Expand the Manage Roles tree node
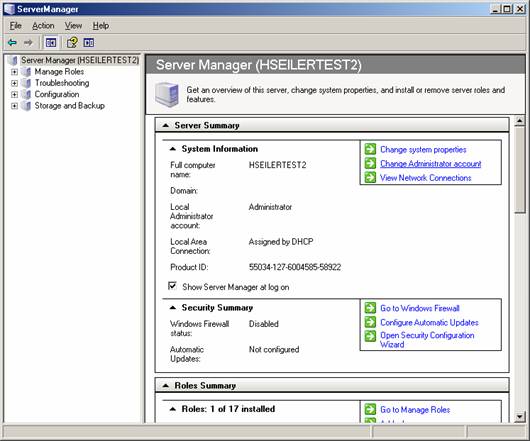530x441 pixels. point(14,72)
